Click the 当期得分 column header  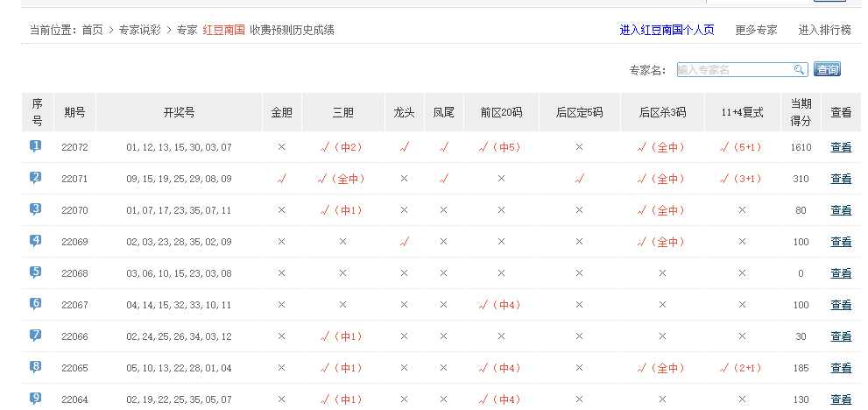801,112
